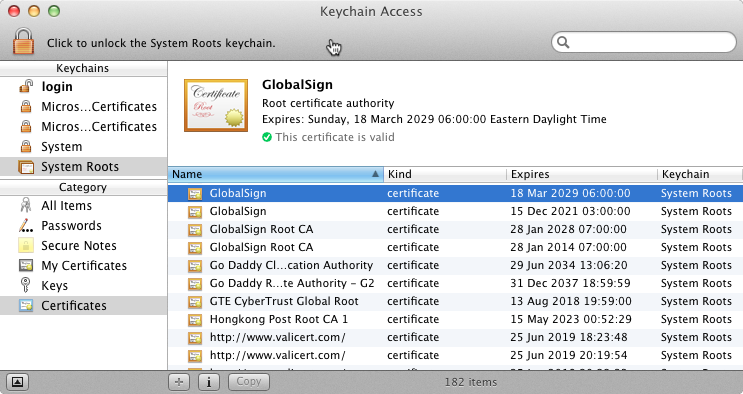Click the pencil icon next to Passwords
This screenshot has height=394, width=743.
(26, 226)
